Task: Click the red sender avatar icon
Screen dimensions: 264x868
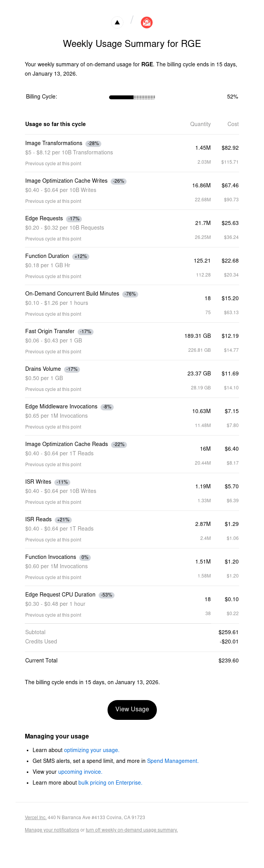Action: (x=146, y=22)
